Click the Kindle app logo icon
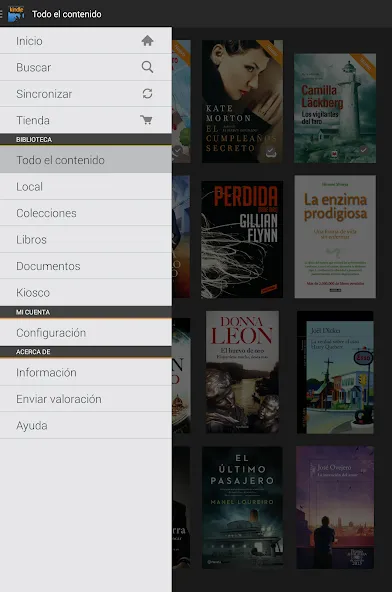The width and height of the screenshot is (392, 592). [x=16, y=14]
